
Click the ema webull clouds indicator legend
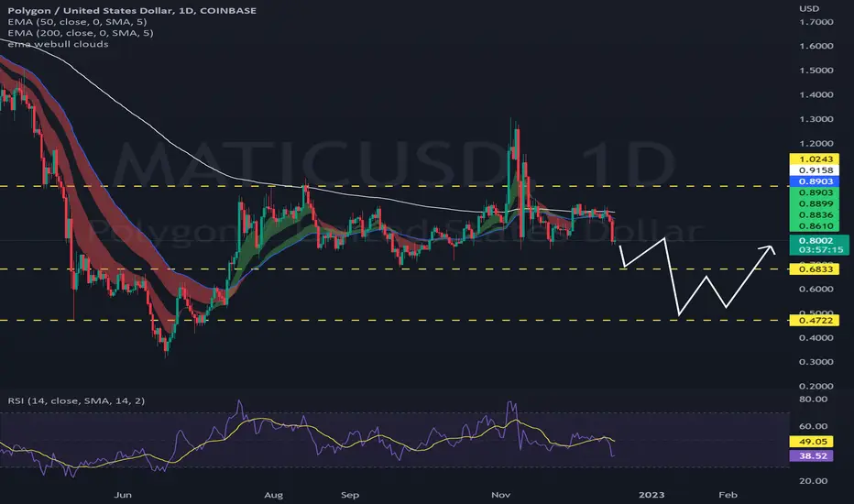58,44
